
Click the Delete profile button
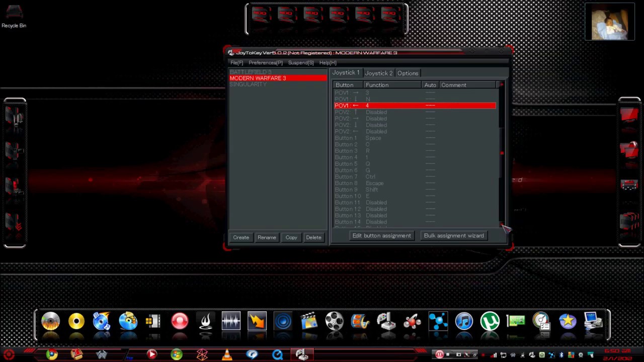(x=313, y=237)
